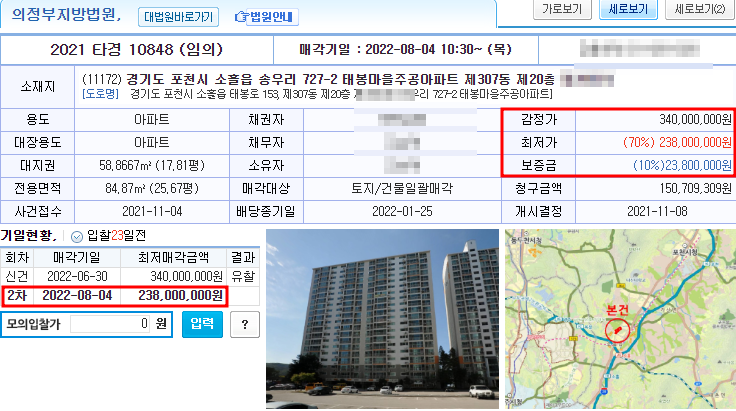Select the 개시결정 date 2021-11-08
The image size is (736, 411).
click(657, 212)
